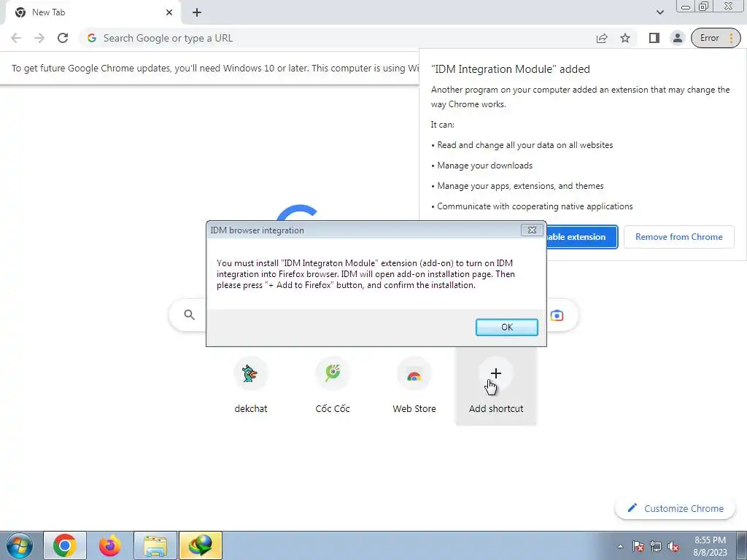Close the New Tab tab

[x=169, y=12]
